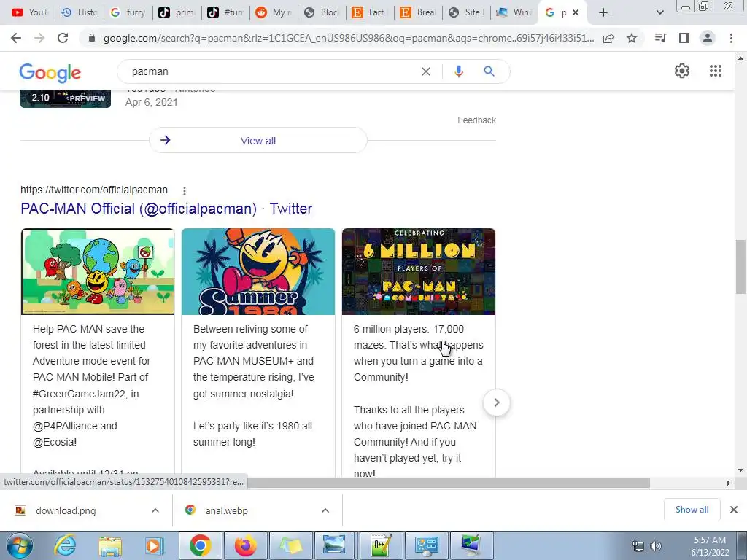Toggle the Chrome side panel

pos(684,38)
